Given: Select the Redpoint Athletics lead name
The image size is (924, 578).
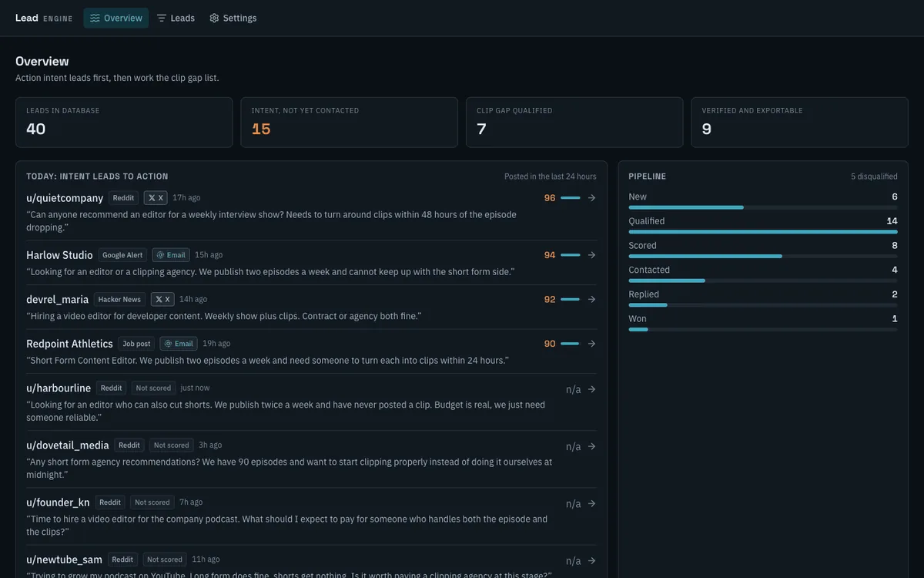Looking at the screenshot, I should point(69,344).
